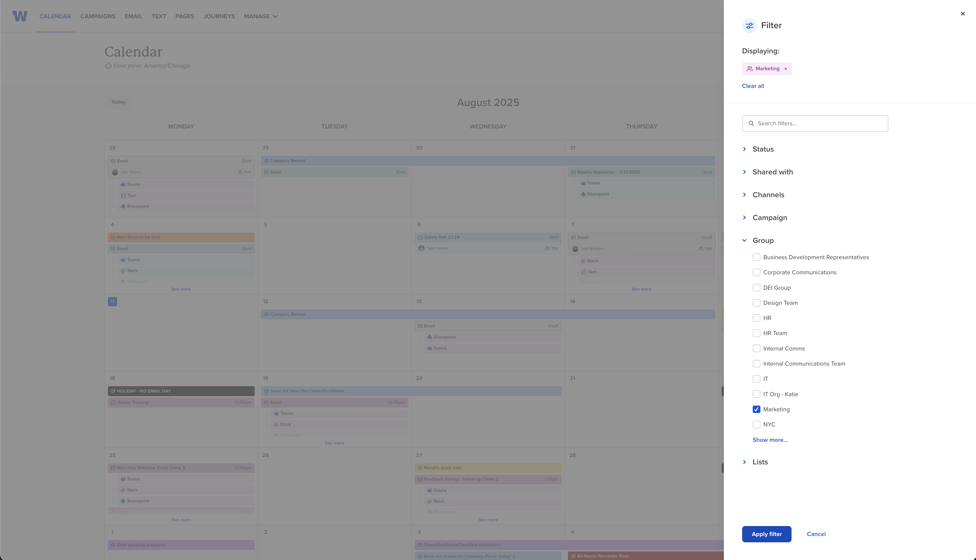Open Weekly Newsletter - 2/13/2025 event
This screenshot has width=976, height=560.
(x=641, y=172)
